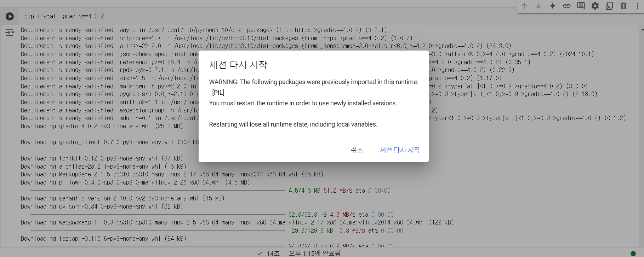This screenshot has width=644, height=257.
Task: Add a comment to cell
Action: coord(581,6)
